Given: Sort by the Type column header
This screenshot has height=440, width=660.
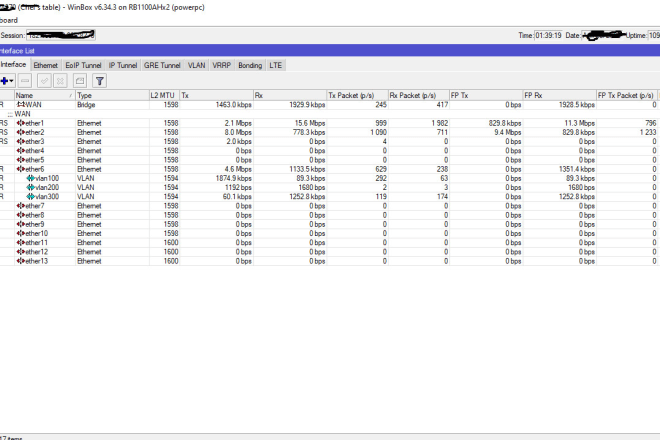Looking at the screenshot, I should [x=112, y=96].
